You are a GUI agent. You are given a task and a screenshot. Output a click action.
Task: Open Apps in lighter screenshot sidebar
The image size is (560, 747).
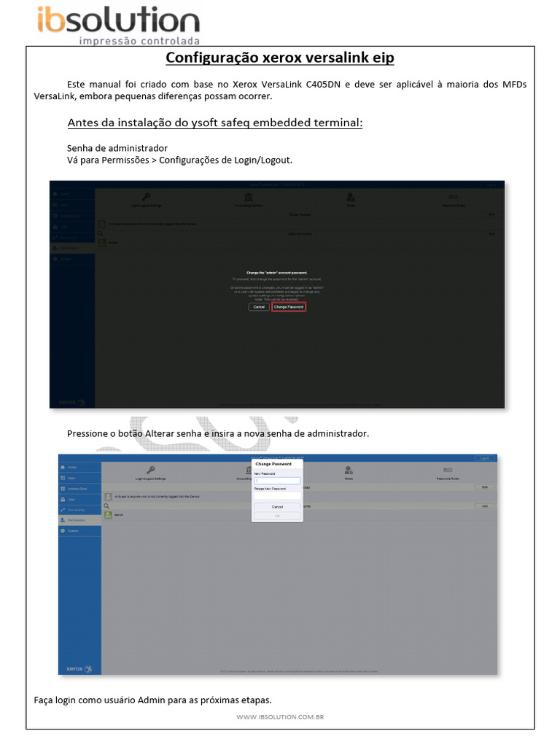(x=79, y=478)
